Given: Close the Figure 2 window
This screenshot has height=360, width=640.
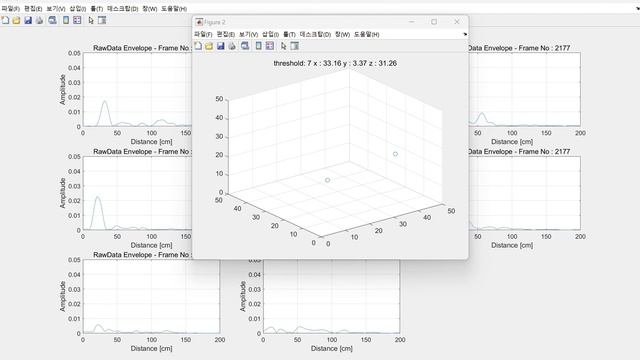Looking at the screenshot, I should [457, 22].
